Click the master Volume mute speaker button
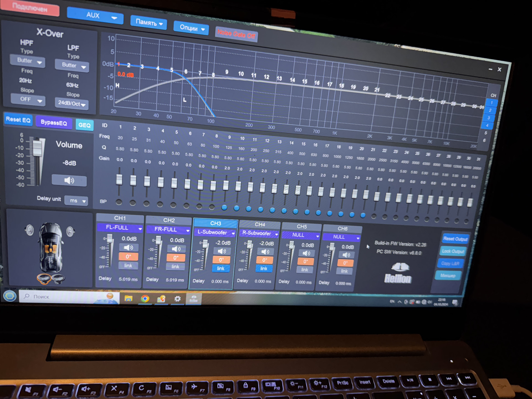The height and width of the screenshot is (399, 532). point(69,181)
